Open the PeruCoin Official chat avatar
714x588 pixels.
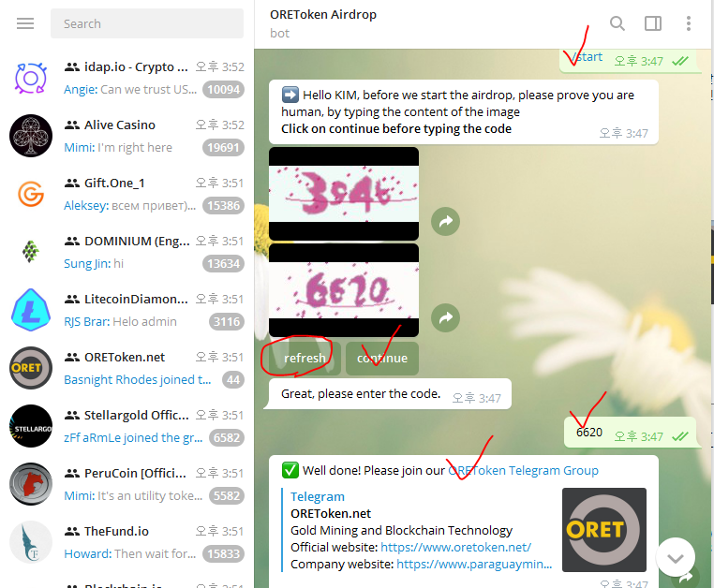(31, 484)
